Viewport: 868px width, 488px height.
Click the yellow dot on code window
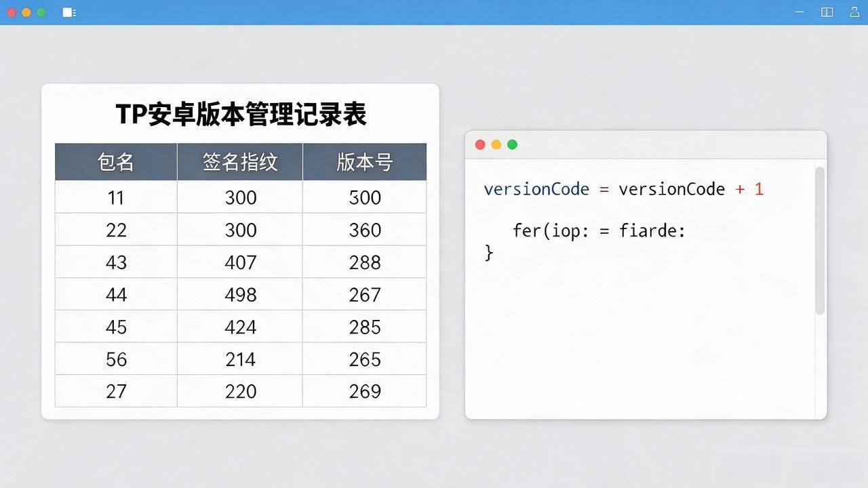(x=496, y=144)
